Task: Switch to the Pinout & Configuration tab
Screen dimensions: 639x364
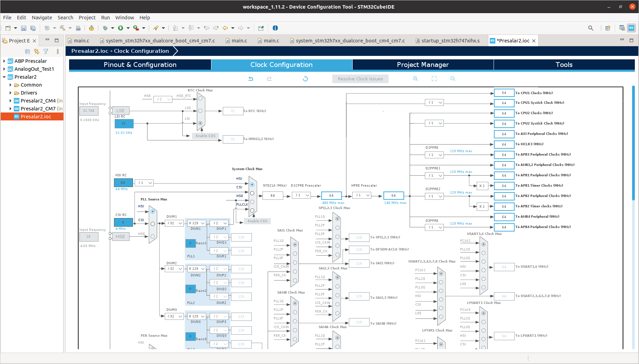Action: (140, 65)
